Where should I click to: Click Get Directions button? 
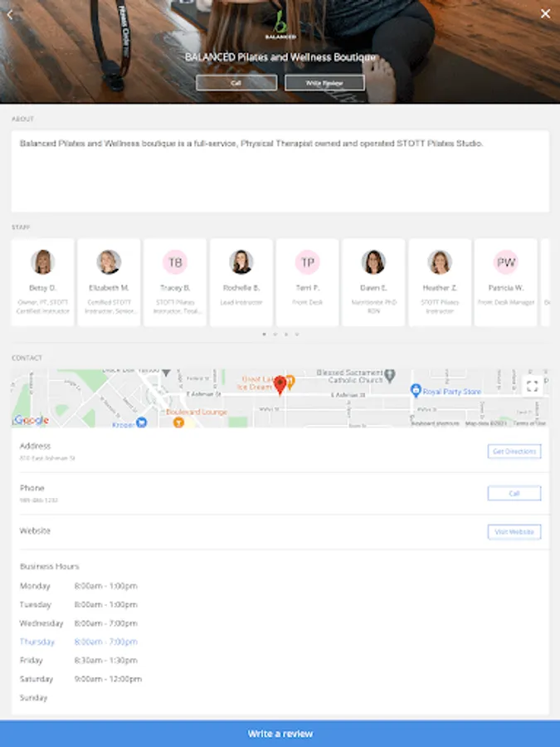pos(514,452)
